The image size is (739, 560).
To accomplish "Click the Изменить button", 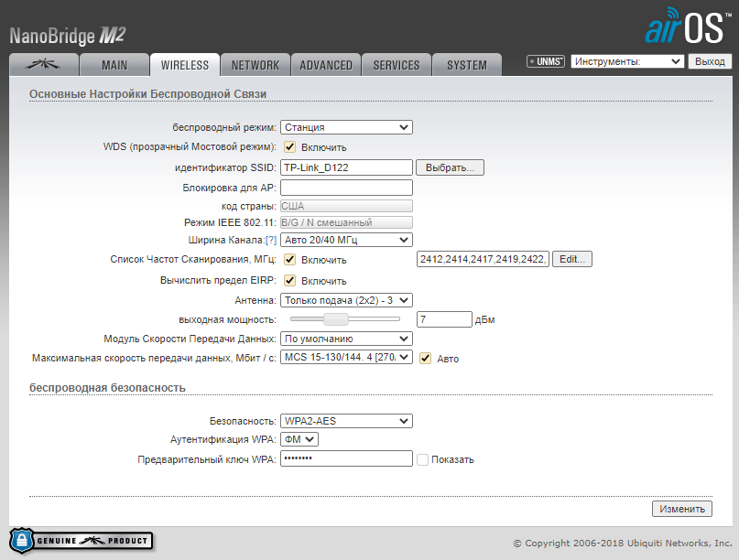I will coord(682,509).
